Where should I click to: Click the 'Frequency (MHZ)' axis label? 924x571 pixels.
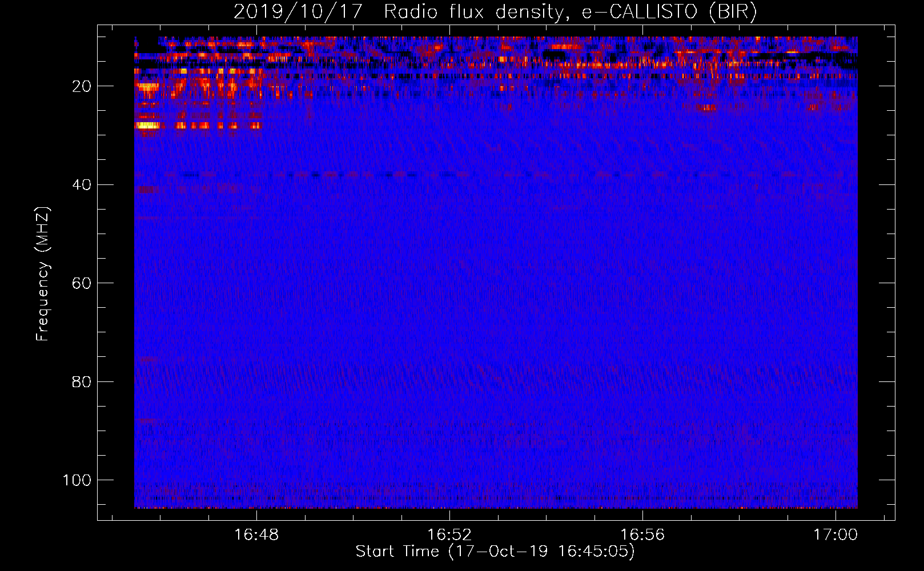click(43, 274)
